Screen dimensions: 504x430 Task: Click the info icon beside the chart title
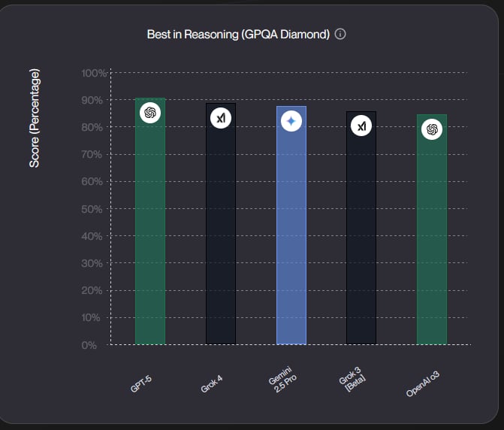point(340,34)
